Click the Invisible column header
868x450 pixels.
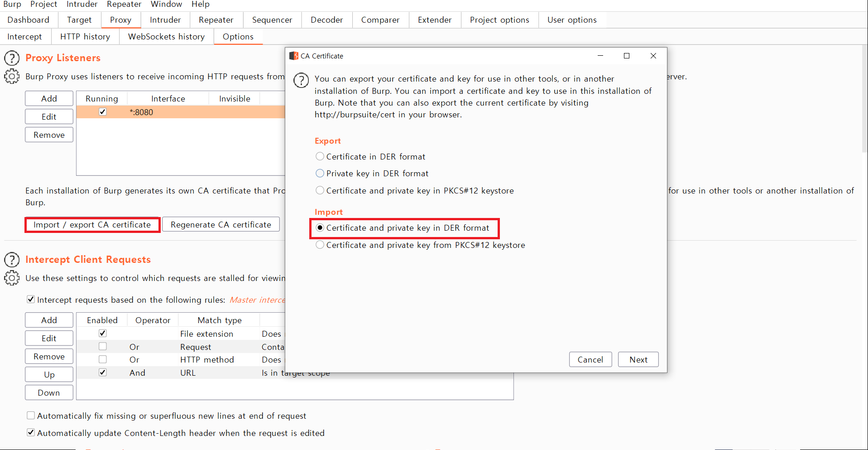tap(235, 98)
